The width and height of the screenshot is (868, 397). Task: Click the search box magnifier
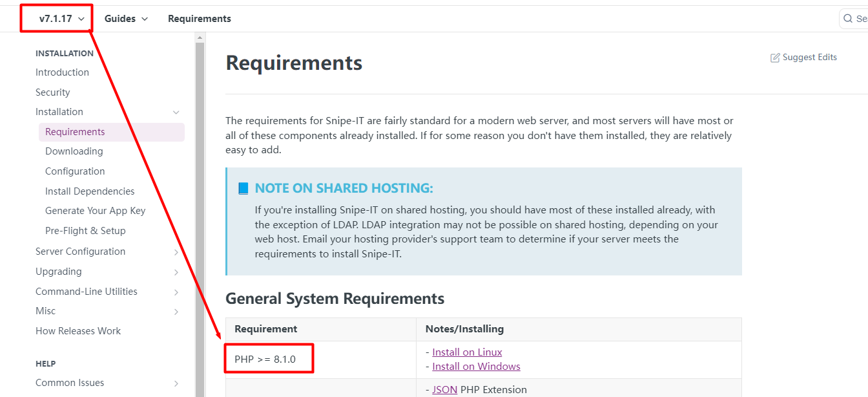848,19
